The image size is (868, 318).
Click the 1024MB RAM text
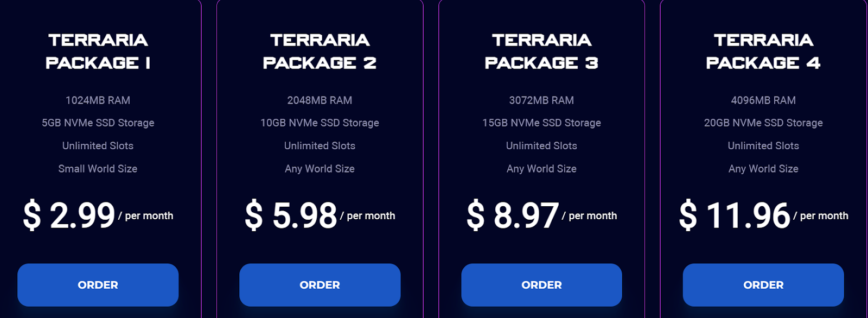click(98, 100)
